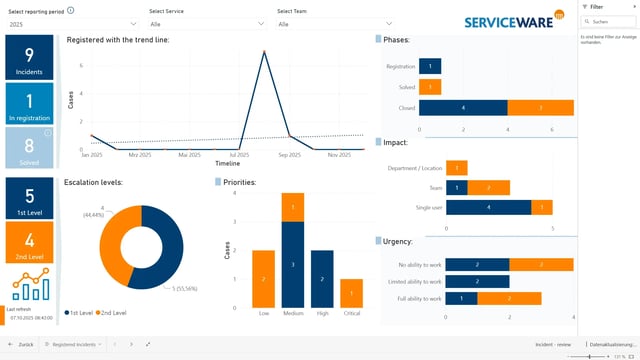
Task: Click the blue No ability to work bar
Action: tap(477, 264)
